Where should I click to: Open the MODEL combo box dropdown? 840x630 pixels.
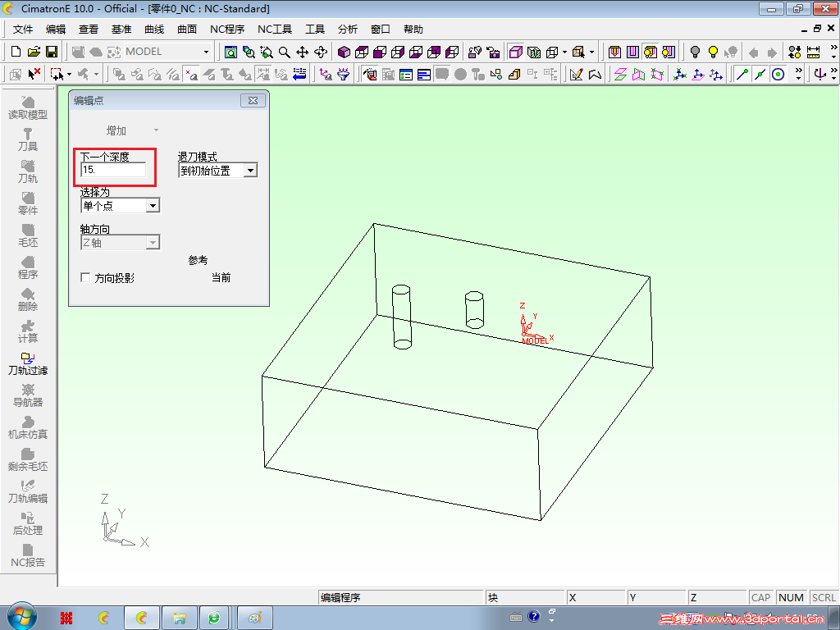pos(206,52)
